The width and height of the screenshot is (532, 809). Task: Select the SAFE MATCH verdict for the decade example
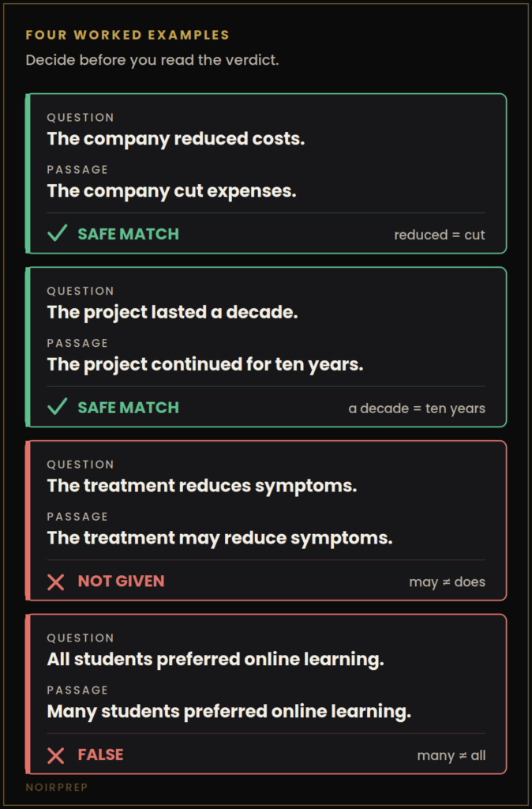[129, 408]
